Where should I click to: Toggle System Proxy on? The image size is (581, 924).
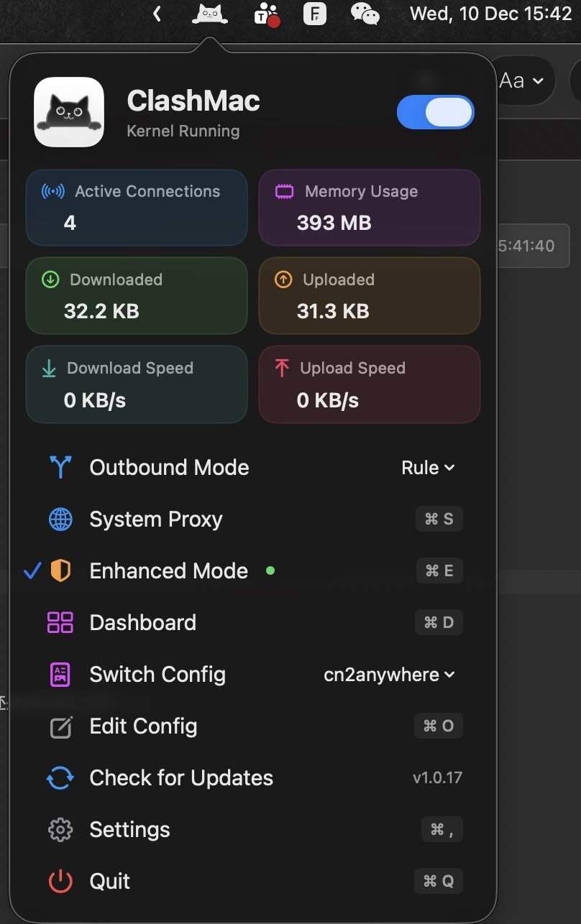155,519
